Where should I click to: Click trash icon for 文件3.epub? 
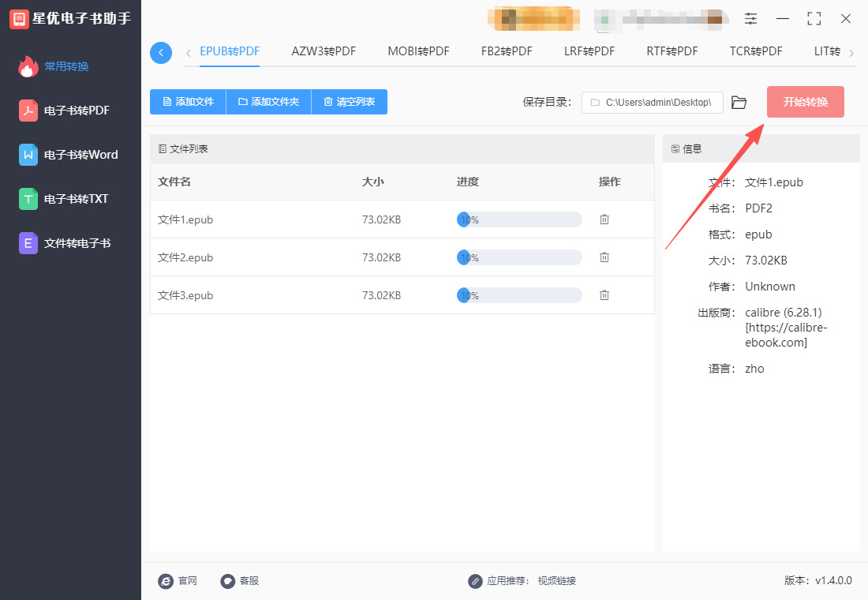[x=604, y=295]
